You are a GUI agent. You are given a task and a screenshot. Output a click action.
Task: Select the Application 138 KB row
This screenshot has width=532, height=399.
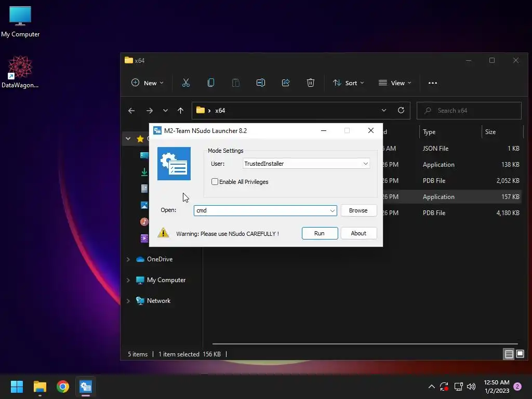tap(454, 165)
